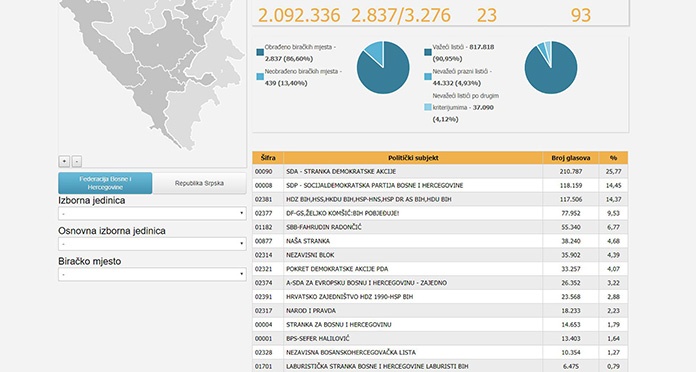This screenshot has height=372, width=696.
Task: Click the light blue Neobrađeno biračkih mjesta legend square
Action: coord(260,77)
